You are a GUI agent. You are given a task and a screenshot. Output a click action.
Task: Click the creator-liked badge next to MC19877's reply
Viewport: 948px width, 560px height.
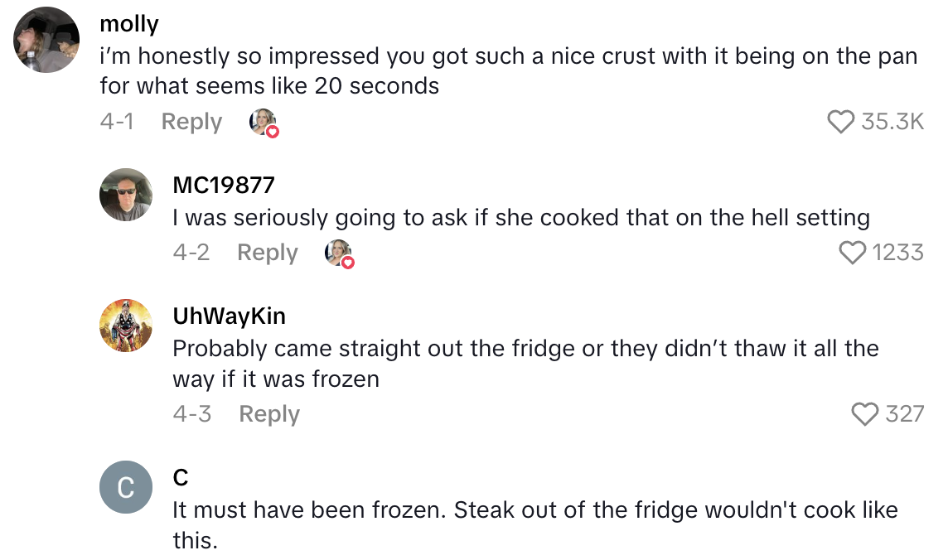coord(338,253)
